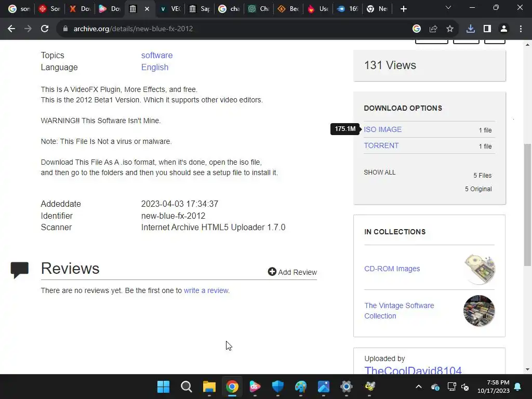
Task: Go forward with the browser forward arrow
Action: tap(28, 29)
